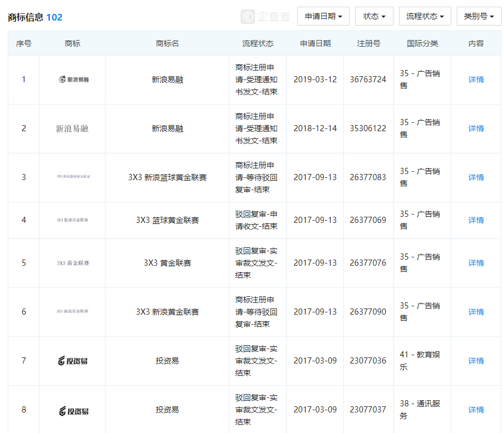Viewport: 504px width, 433px height.
Task: Open the 类别号 filter dropdown
Action: 478,16
